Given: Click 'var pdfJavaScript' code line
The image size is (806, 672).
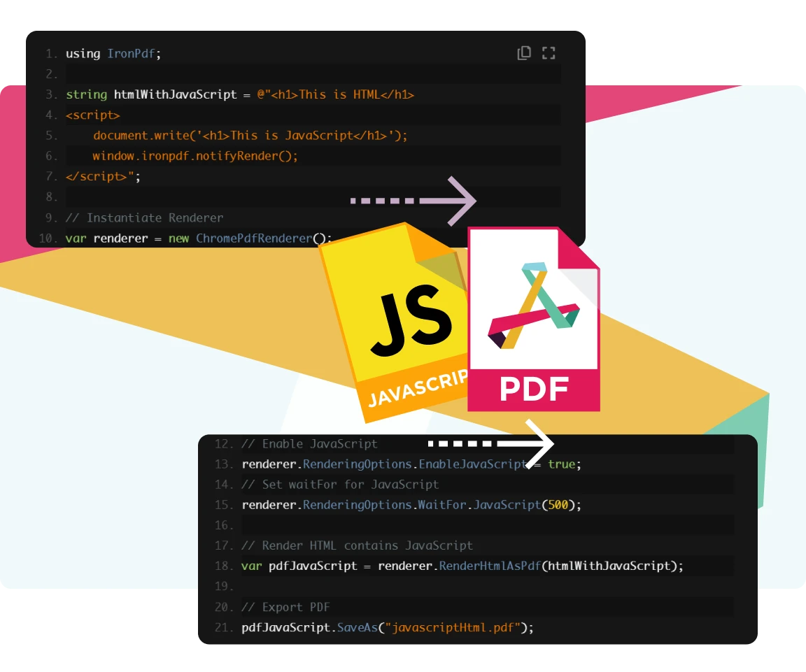Looking at the screenshot, I should (462, 566).
